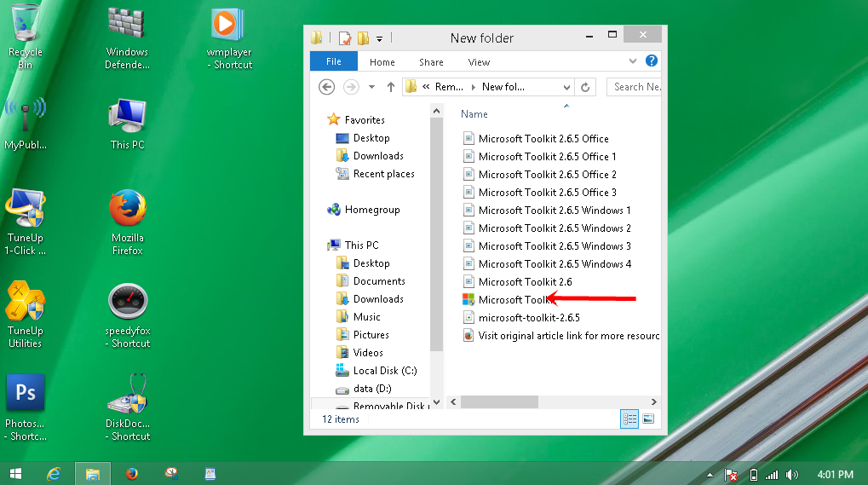Expand the address bar history dropdown
868x485 pixels.
coord(566,87)
